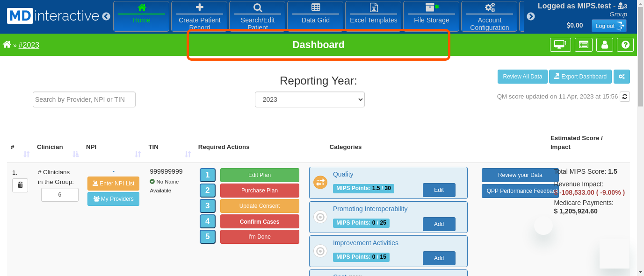This screenshot has width=644, height=276.
Task: Open the dashboard settings gears button
Action: click(x=622, y=77)
